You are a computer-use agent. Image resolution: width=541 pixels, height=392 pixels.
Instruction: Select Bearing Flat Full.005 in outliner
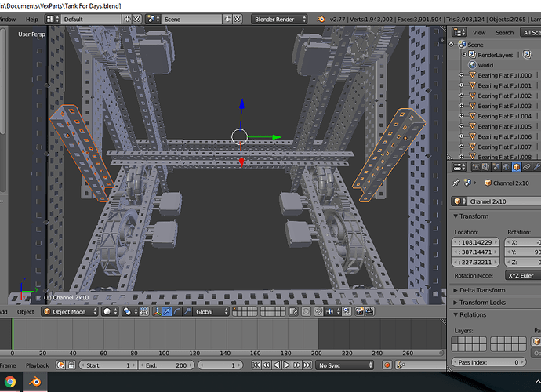tap(504, 126)
